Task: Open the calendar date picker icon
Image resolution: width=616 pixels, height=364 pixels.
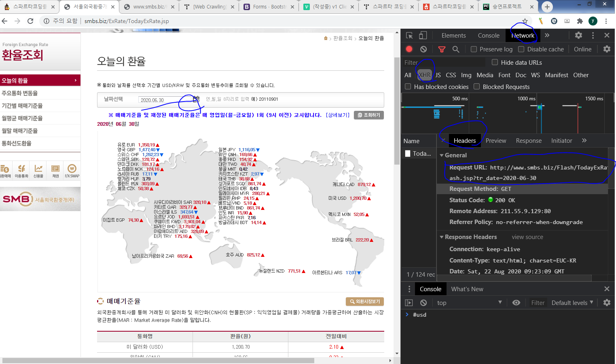Action: pos(196,99)
